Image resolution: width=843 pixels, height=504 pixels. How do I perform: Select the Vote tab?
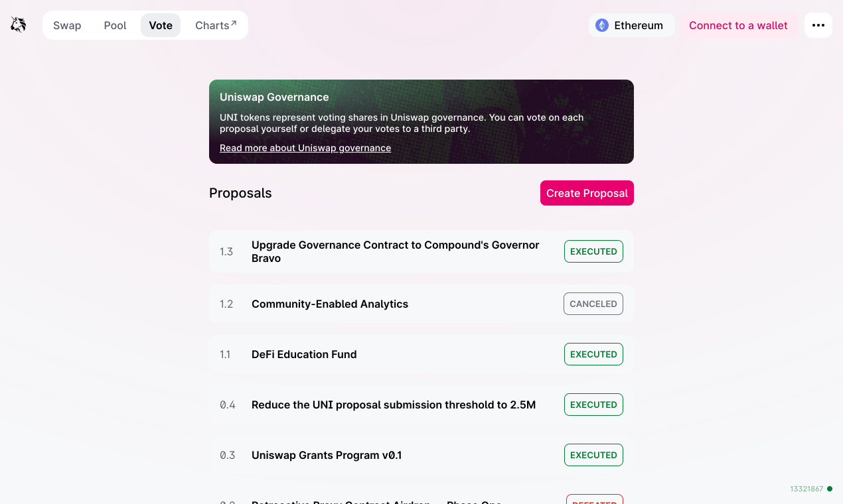pyautogui.click(x=160, y=25)
